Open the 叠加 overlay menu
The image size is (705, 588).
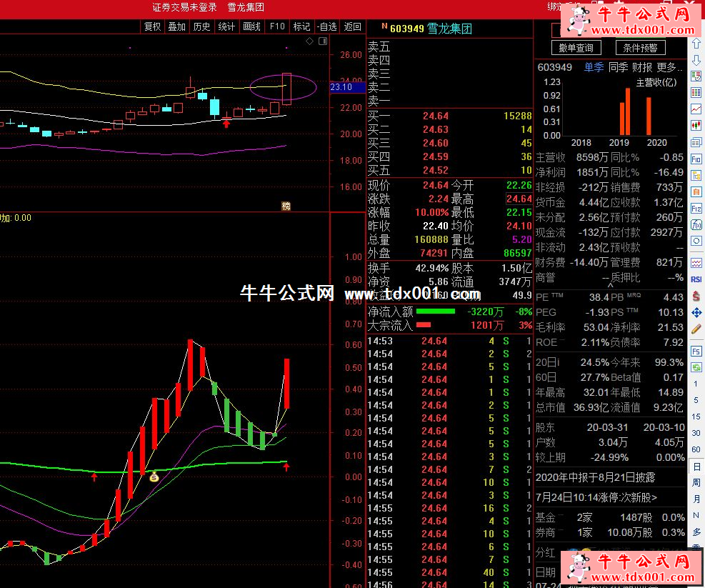pos(177,26)
